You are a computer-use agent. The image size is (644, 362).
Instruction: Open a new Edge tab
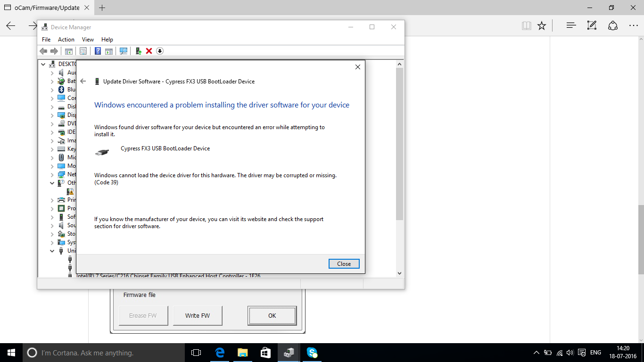pos(102,8)
